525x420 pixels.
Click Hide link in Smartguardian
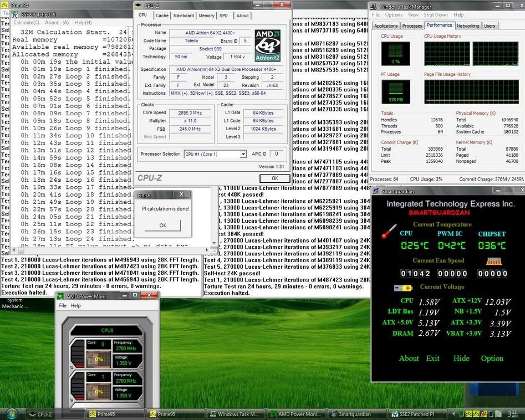[x=461, y=358]
